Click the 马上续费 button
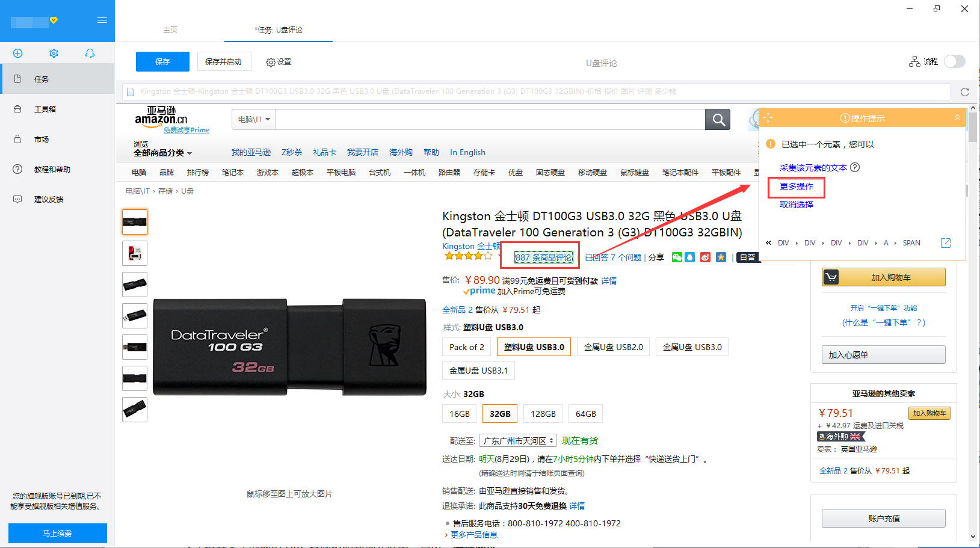The width and height of the screenshot is (980, 548). tap(58, 533)
